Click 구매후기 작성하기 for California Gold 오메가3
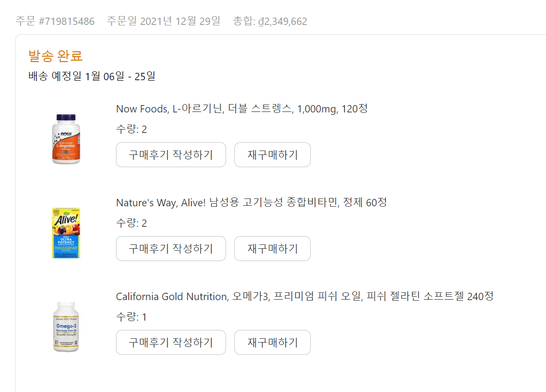 coord(171,343)
